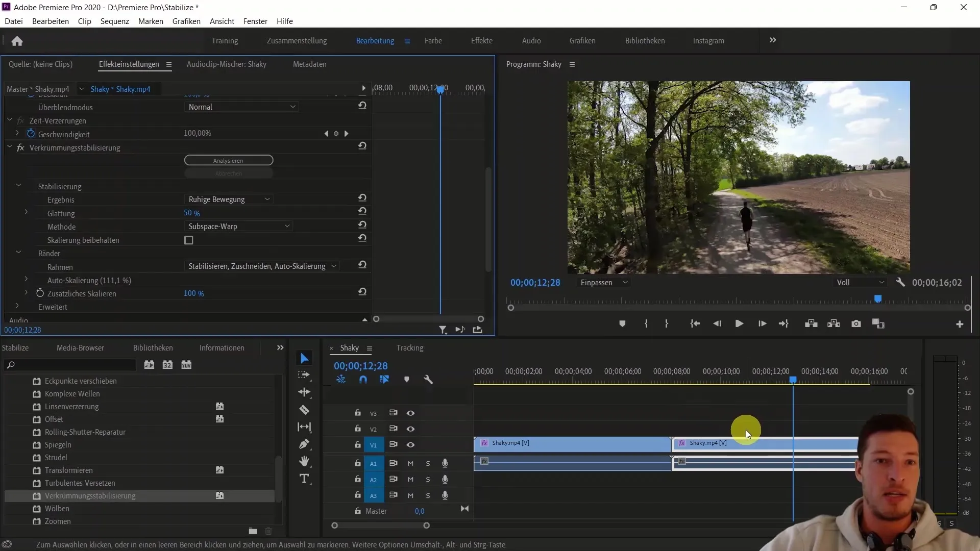Select the Track Select Forward tool
This screenshot has height=551, width=980.
pos(304,375)
